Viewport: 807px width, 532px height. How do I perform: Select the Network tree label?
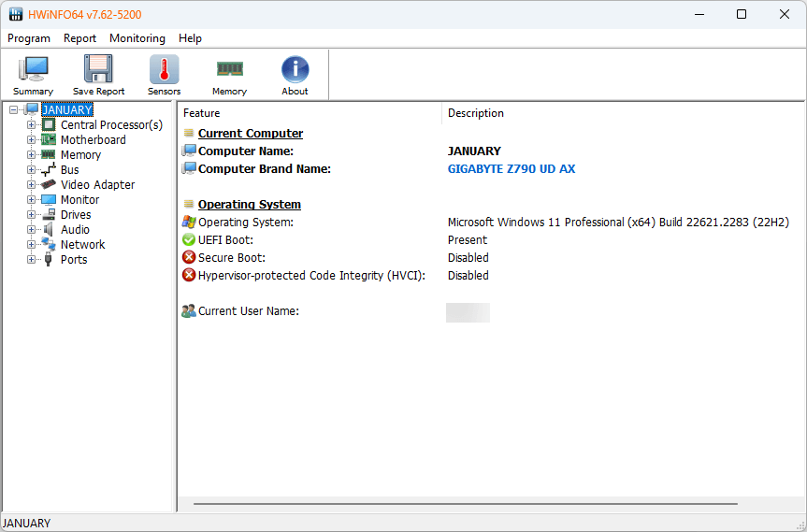[83, 244]
